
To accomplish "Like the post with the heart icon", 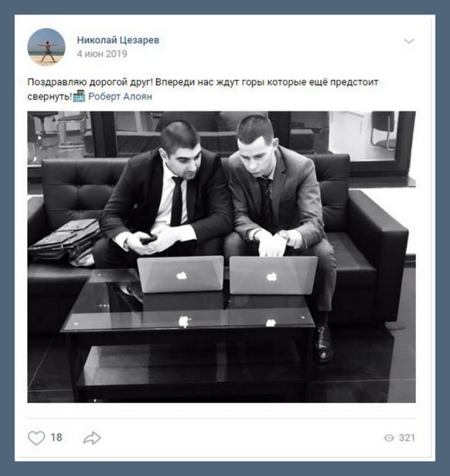I will click(x=36, y=438).
